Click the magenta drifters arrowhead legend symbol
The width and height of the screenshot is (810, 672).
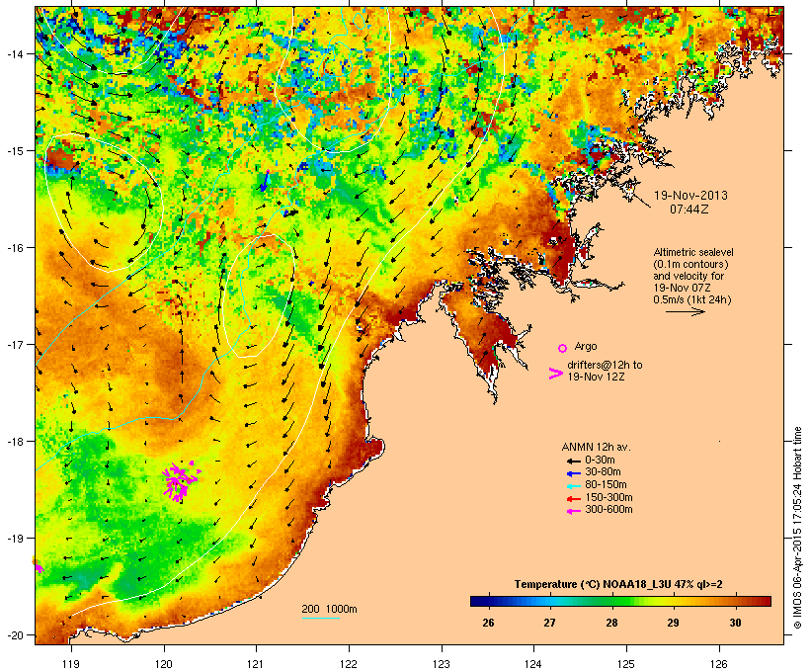556,374
